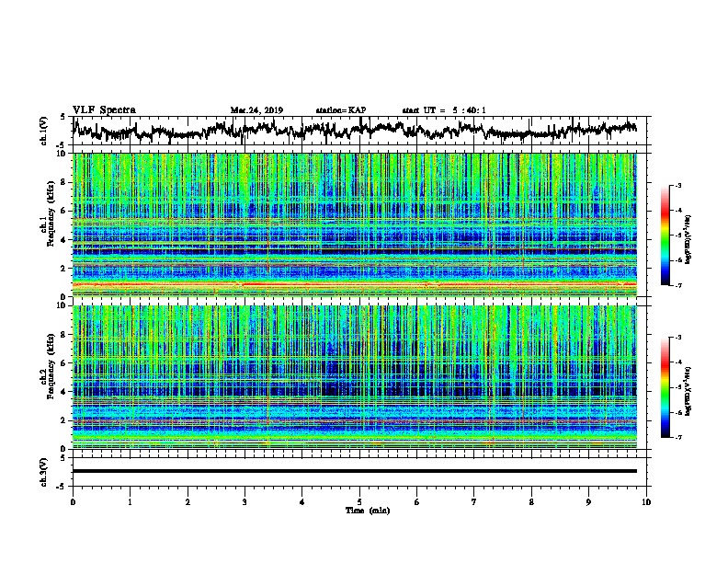Click the "4" kHz tick on ch.2 frequency axis
728x563 pixels.
65,392
